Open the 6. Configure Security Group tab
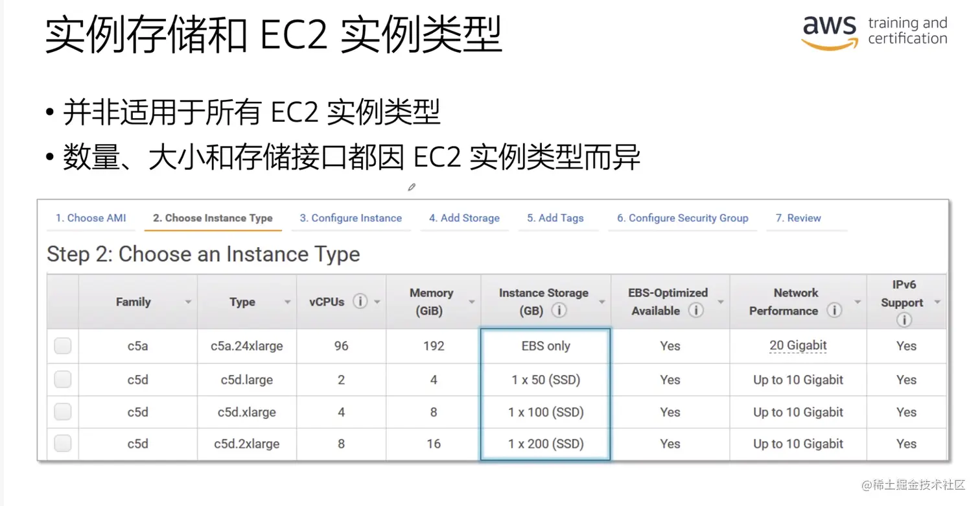Image resolution: width=980 pixels, height=506 pixels. click(x=682, y=218)
